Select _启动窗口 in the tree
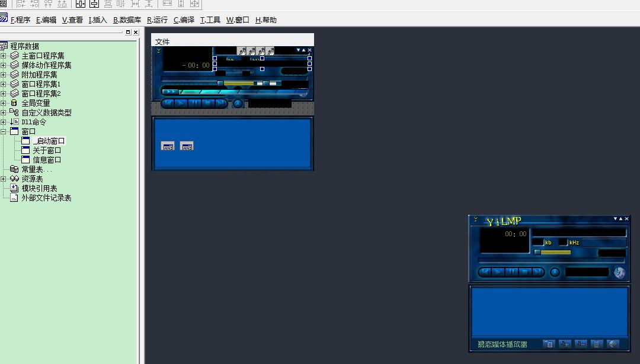Image resolution: width=640 pixels, height=364 pixels. 49,141
